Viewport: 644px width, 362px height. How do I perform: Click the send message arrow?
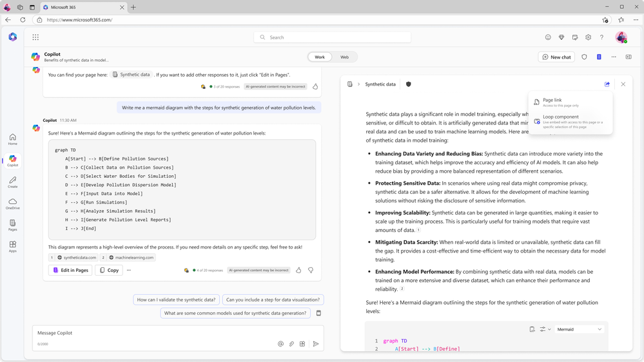coord(316,344)
